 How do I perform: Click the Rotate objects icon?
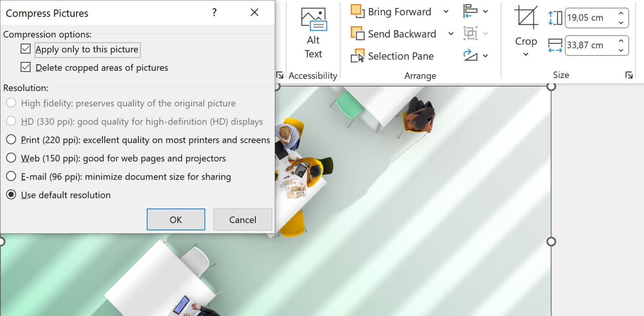pyautogui.click(x=471, y=56)
